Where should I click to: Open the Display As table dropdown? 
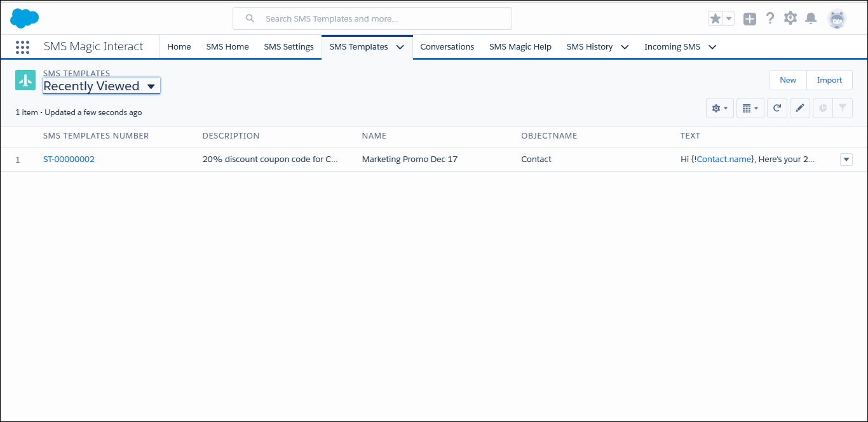pyautogui.click(x=750, y=108)
